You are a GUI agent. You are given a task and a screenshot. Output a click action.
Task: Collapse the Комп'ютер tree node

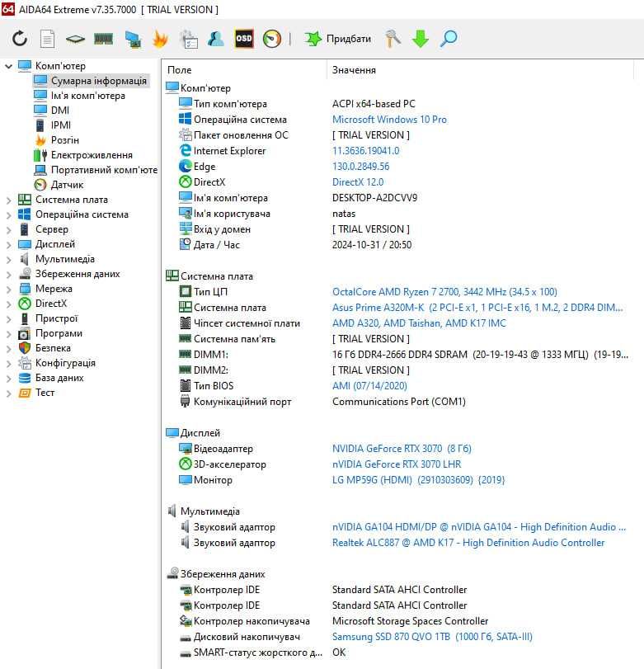(x=8, y=66)
